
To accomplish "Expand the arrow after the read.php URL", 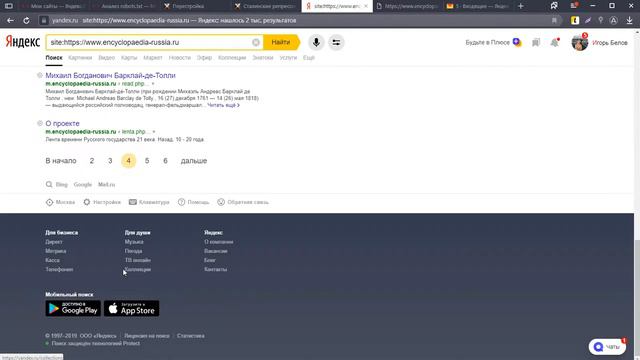I will (153, 84).
